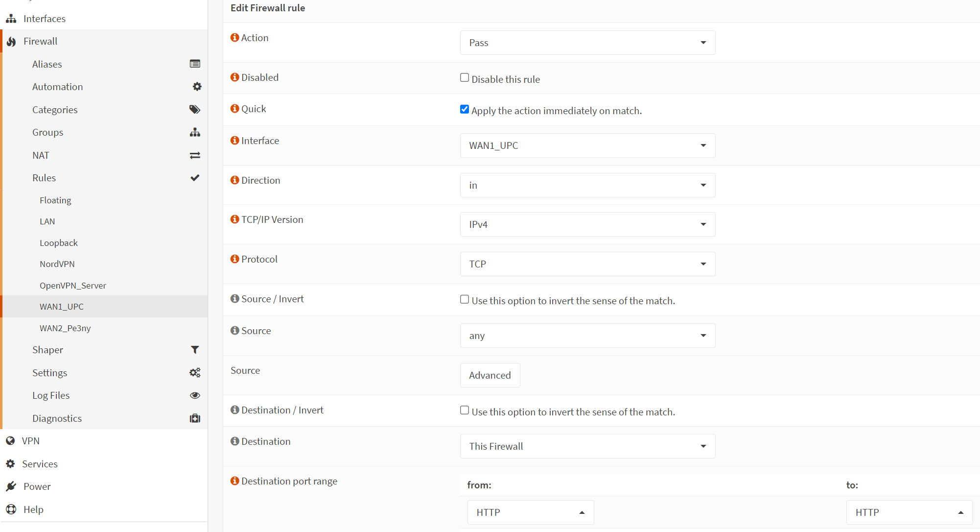Open Diagnostics via its clipboard icon
Screen dimensions: 980x532
click(195, 418)
